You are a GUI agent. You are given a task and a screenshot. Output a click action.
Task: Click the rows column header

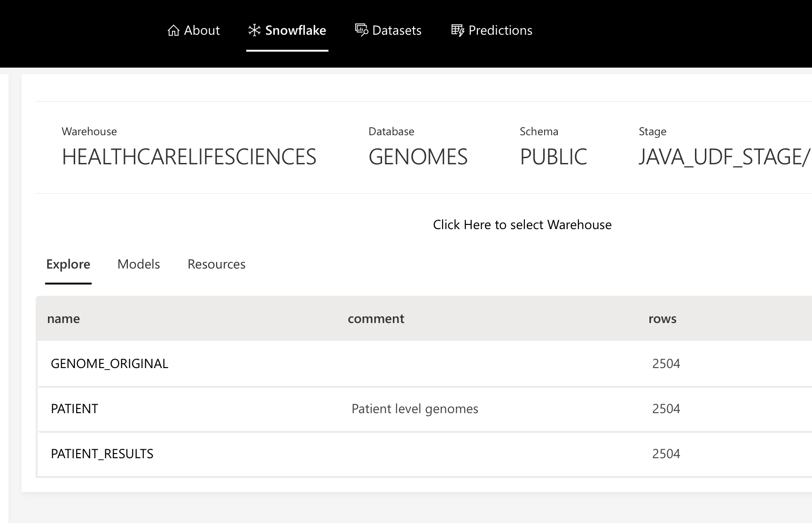tap(663, 319)
